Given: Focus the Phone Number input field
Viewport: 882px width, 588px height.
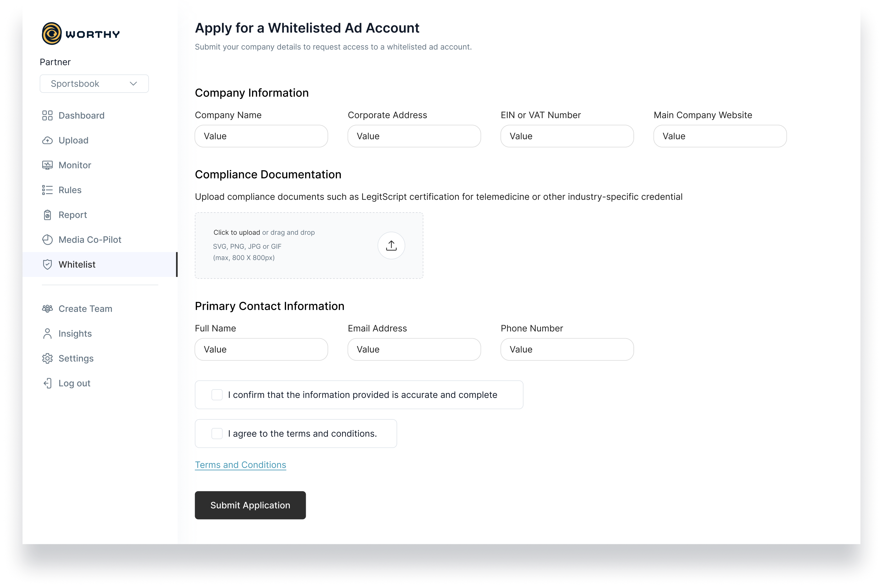Looking at the screenshot, I should click(x=567, y=349).
